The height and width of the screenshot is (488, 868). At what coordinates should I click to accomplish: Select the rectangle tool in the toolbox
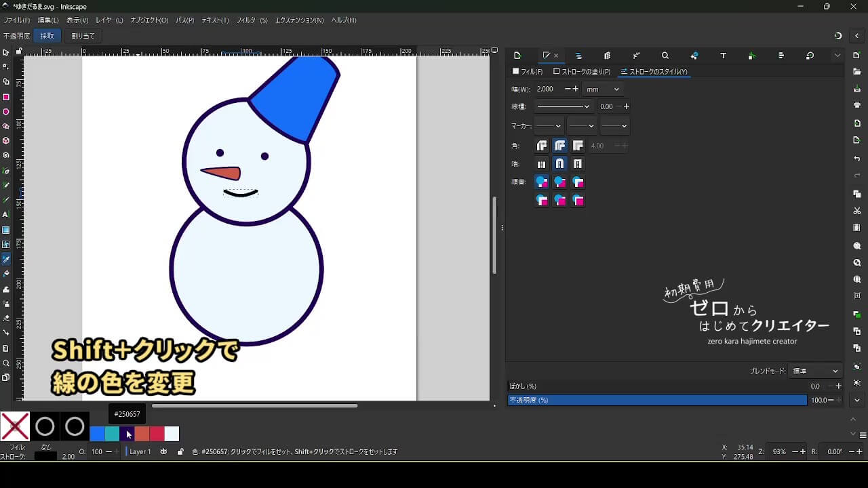[6, 97]
